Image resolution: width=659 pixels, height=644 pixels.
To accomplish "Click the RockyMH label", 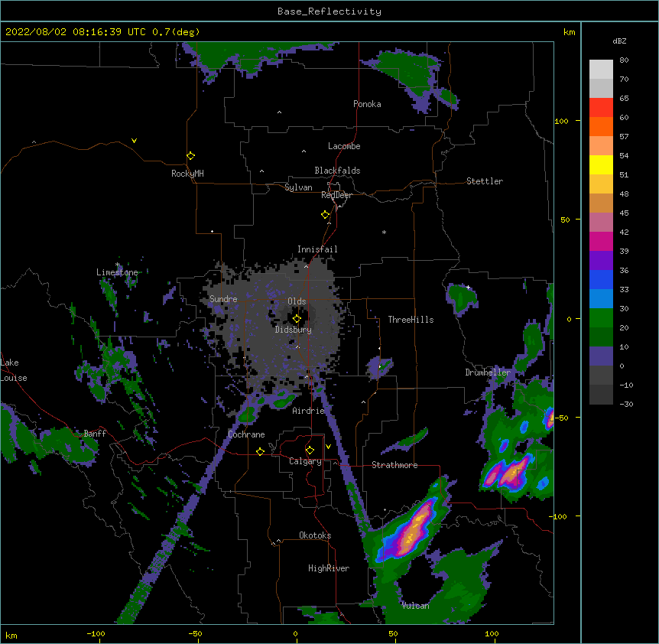I will tap(187, 174).
